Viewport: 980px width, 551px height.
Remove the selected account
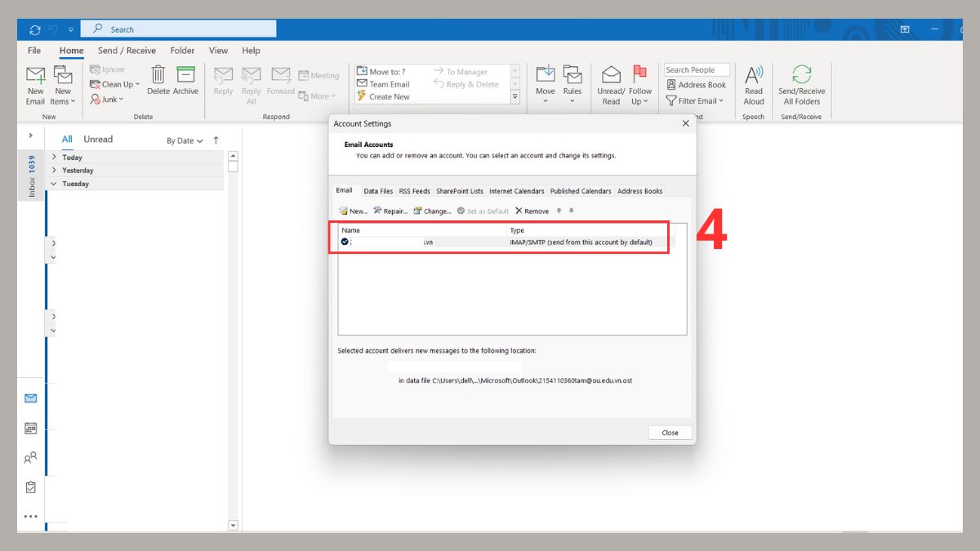coord(532,211)
